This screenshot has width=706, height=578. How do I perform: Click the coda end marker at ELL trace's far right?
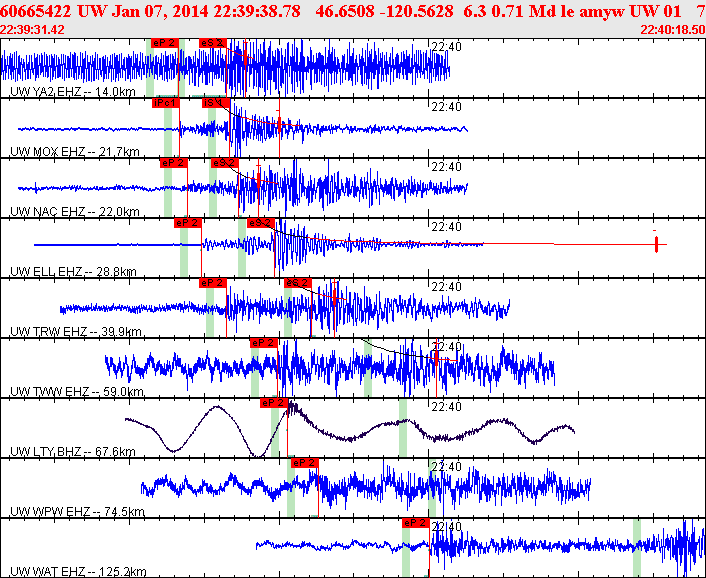(x=656, y=244)
